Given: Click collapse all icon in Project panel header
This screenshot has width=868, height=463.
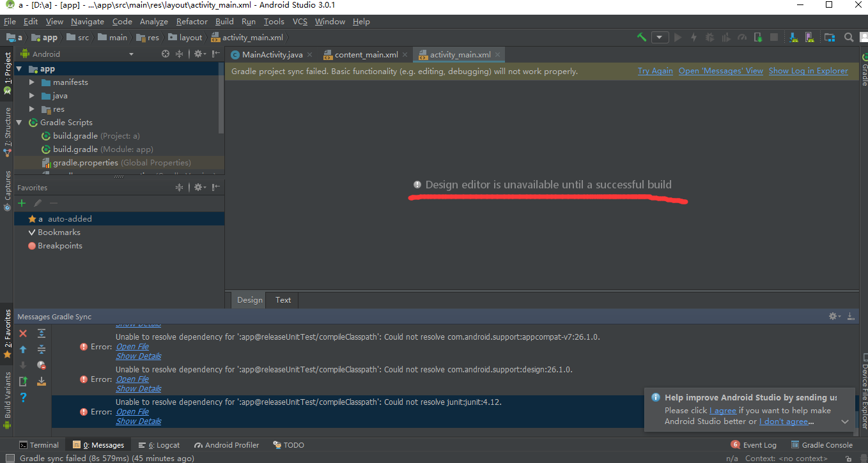Looking at the screenshot, I should pyautogui.click(x=180, y=54).
